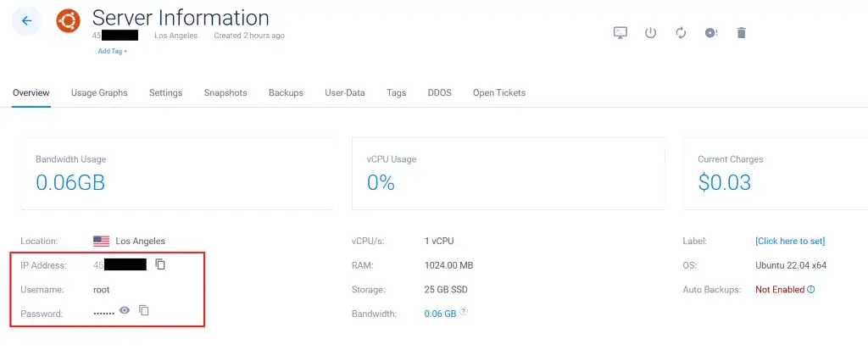Click the Server Information heading
868x350 pixels.
click(181, 18)
